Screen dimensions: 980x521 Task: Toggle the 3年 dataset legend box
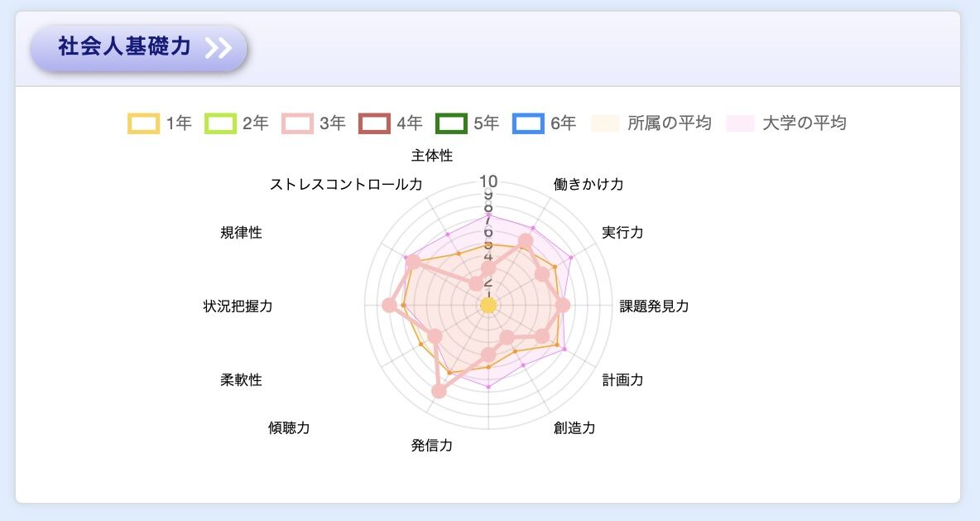pos(297,123)
